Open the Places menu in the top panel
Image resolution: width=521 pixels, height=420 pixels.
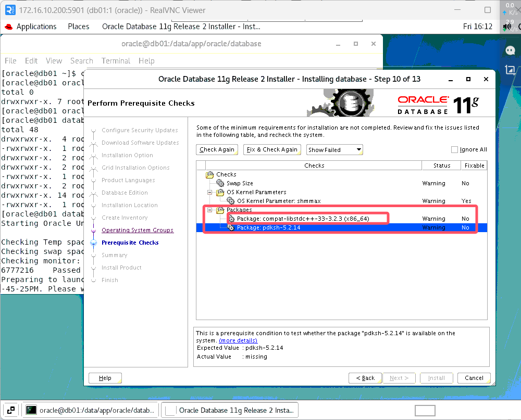78,27
